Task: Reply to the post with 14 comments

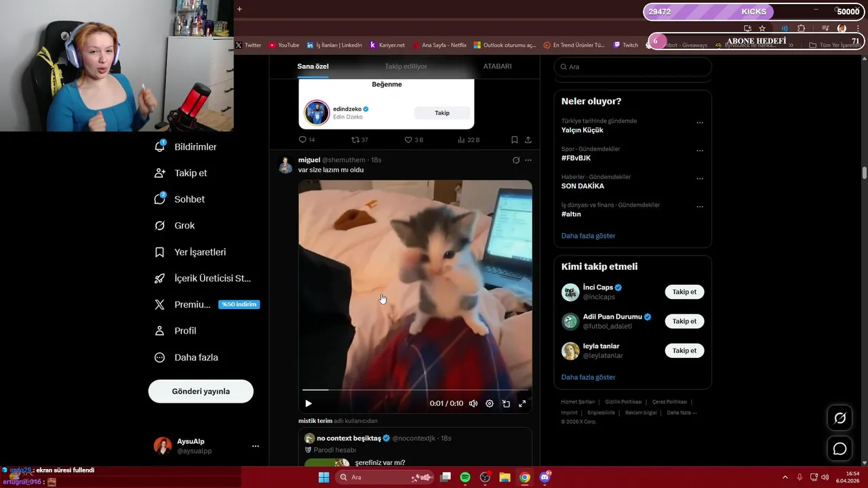Action: [x=307, y=140]
